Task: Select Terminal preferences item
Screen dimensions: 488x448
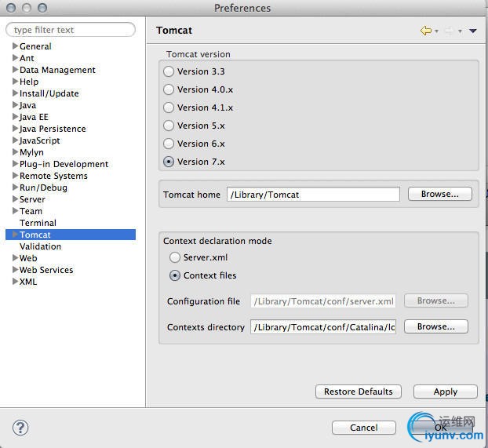Action: click(38, 223)
